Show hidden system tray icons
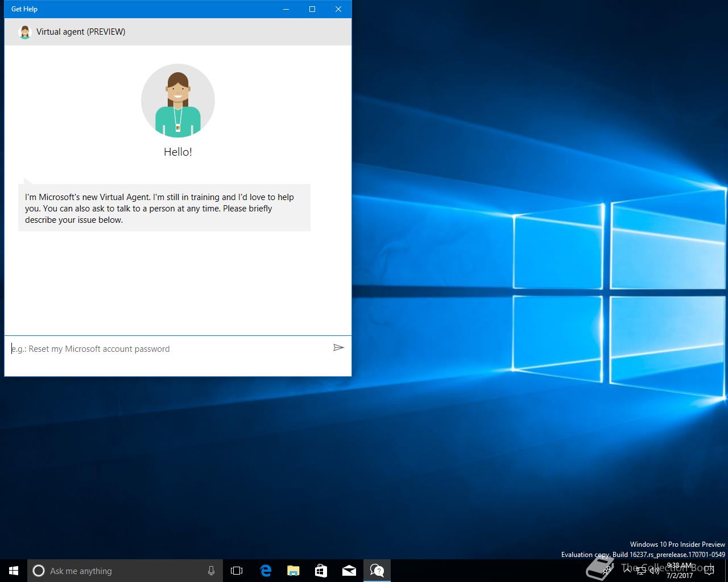The image size is (728, 582). coord(627,571)
